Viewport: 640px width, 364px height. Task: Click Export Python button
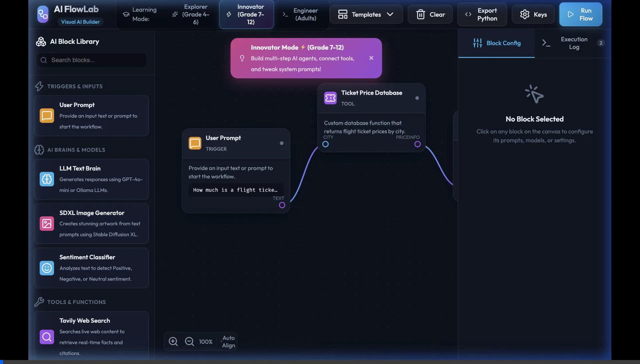point(482,14)
